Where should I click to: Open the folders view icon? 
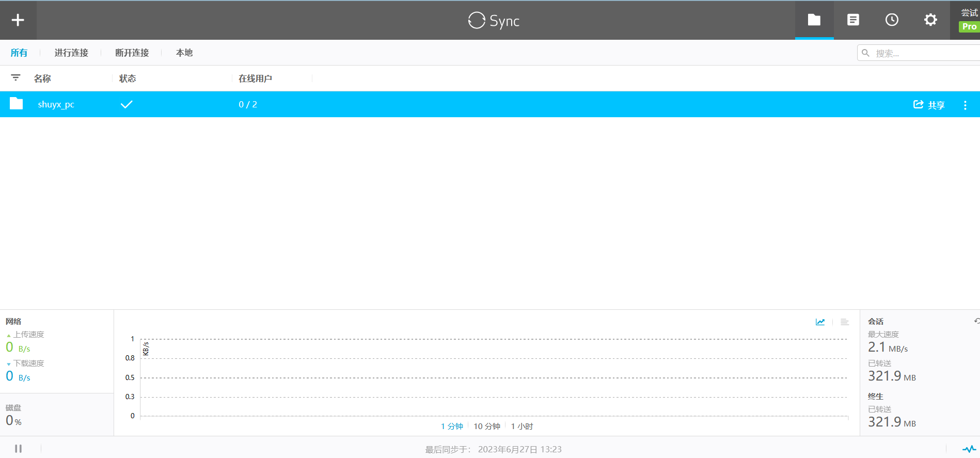(814, 20)
